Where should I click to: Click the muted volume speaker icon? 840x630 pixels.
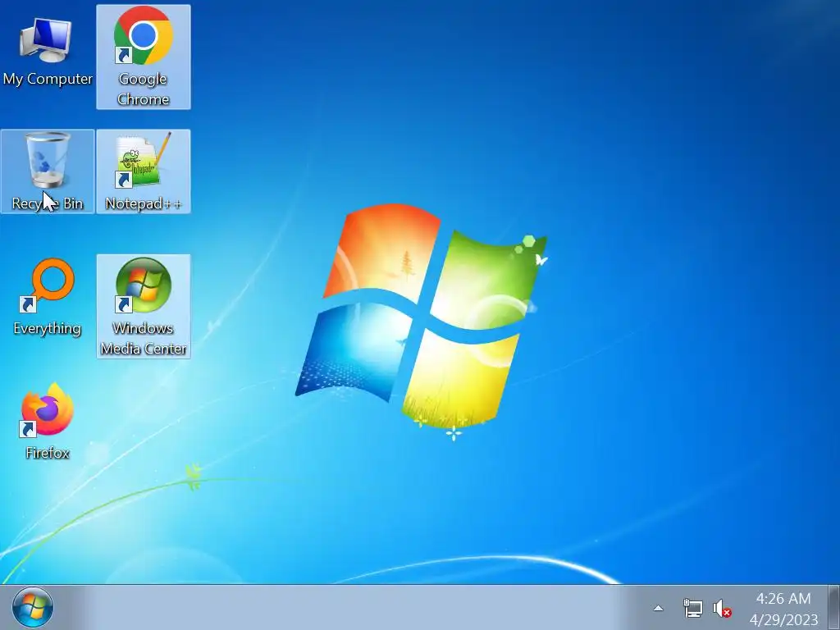(722, 609)
